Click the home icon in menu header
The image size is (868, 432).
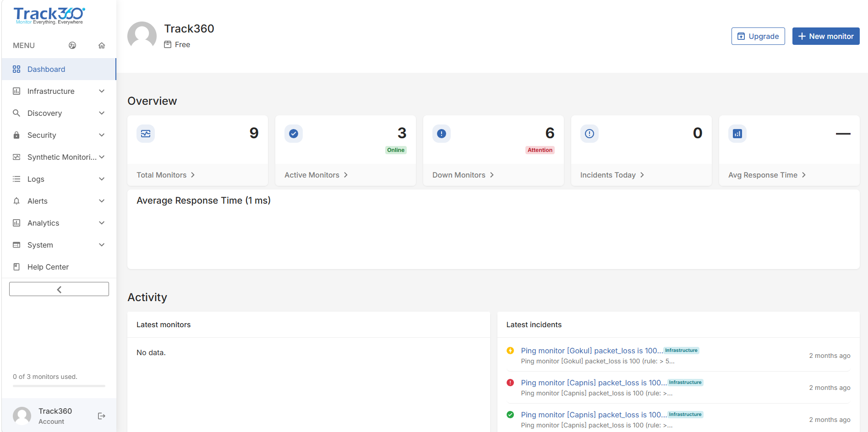pyautogui.click(x=102, y=45)
